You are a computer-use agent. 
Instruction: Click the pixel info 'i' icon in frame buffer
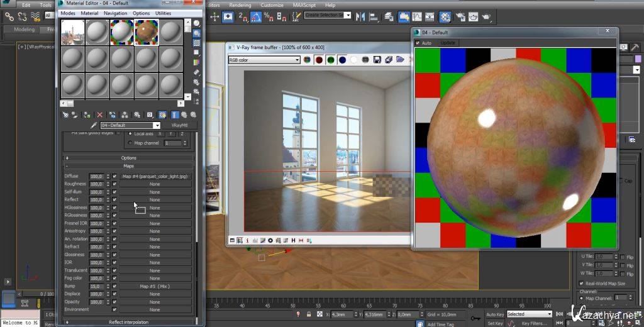click(247, 240)
